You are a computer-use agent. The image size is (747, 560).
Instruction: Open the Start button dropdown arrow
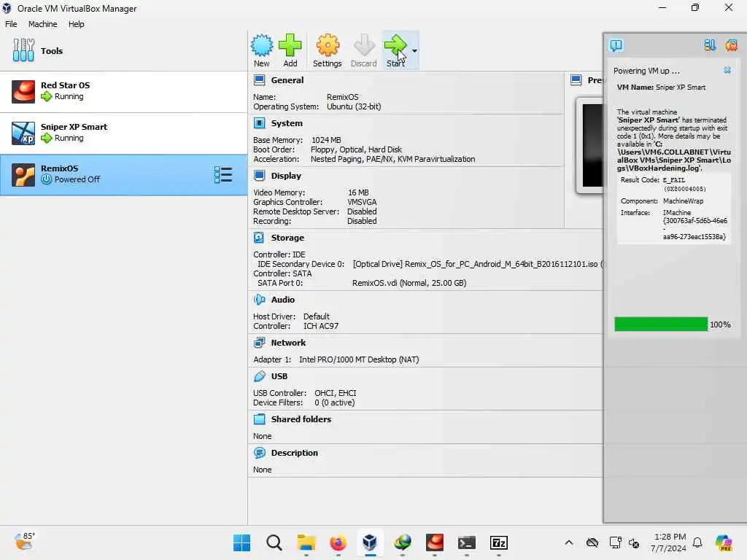pyautogui.click(x=415, y=50)
